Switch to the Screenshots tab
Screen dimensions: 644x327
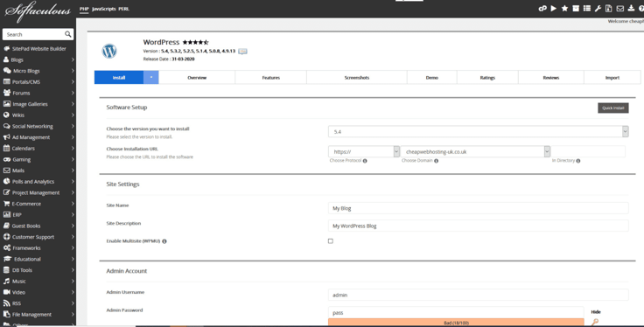[x=356, y=78]
